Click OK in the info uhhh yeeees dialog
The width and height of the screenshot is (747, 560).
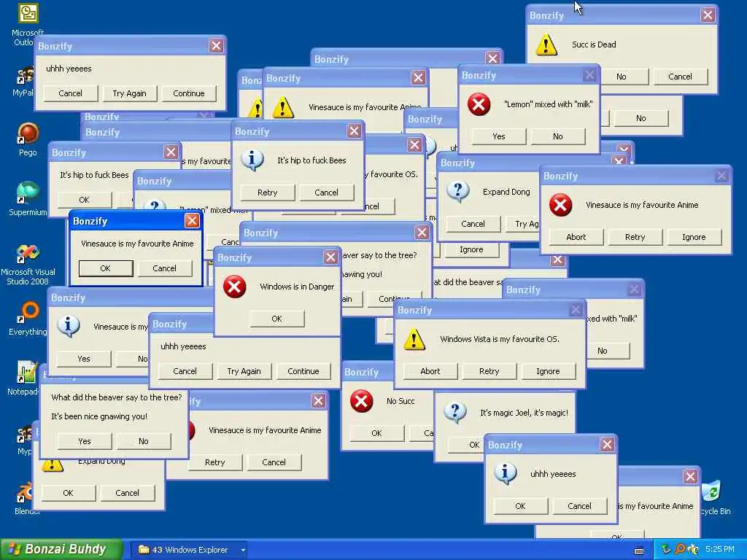520,506
